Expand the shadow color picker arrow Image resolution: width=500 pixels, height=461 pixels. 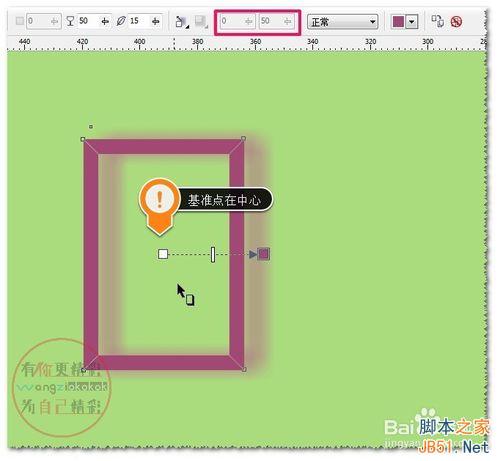tap(412, 22)
